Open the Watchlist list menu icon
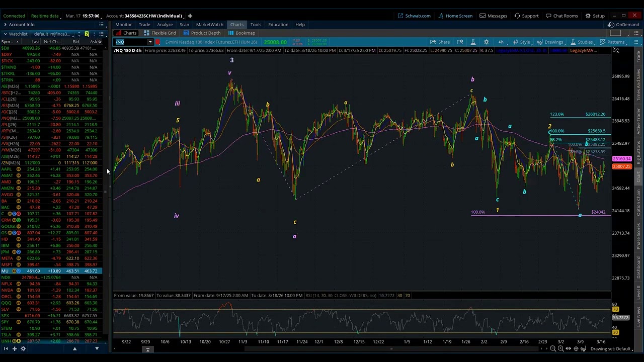Image resolution: width=644 pixels, height=362 pixels. (x=101, y=34)
